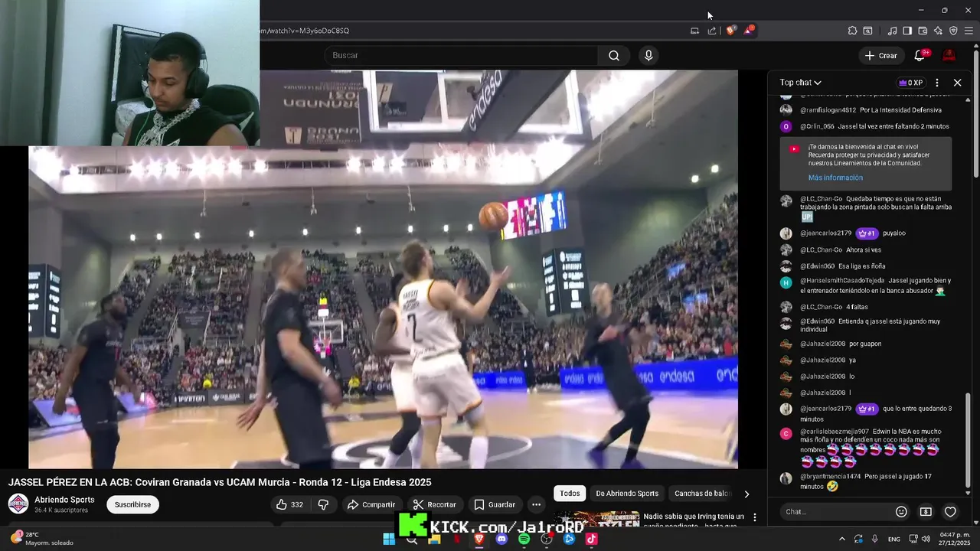Like the video with thumbs up
This screenshot has width=980, height=551.
289,504
